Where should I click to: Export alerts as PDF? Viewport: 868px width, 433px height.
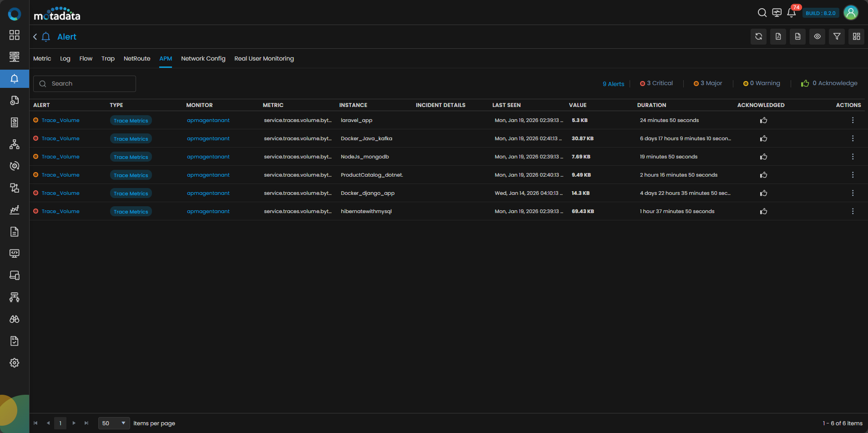[778, 36]
